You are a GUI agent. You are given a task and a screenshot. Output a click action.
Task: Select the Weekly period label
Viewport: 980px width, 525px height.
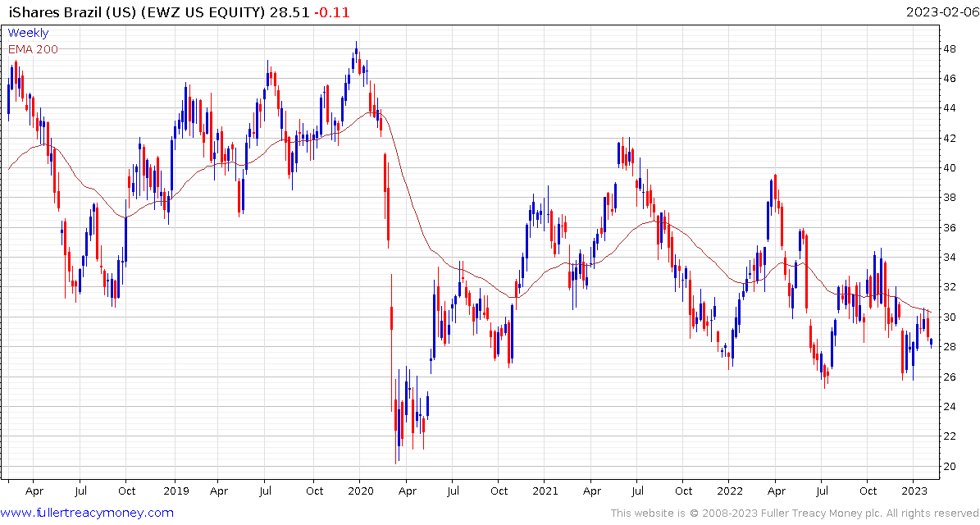coord(28,33)
